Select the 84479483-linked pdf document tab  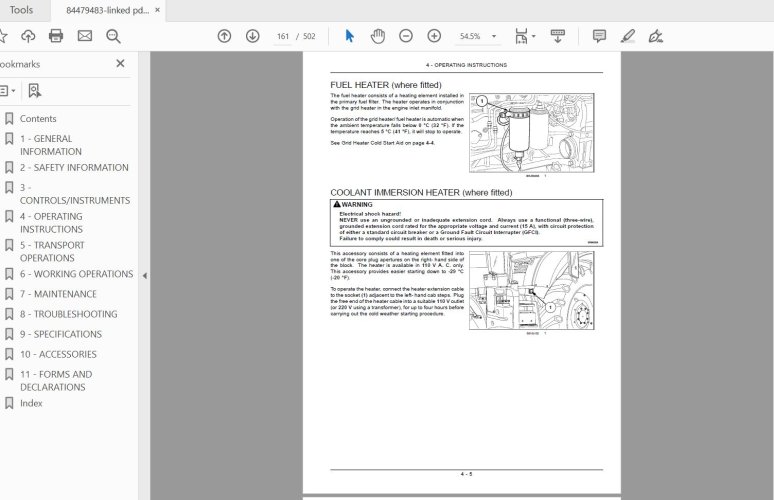click(105, 10)
